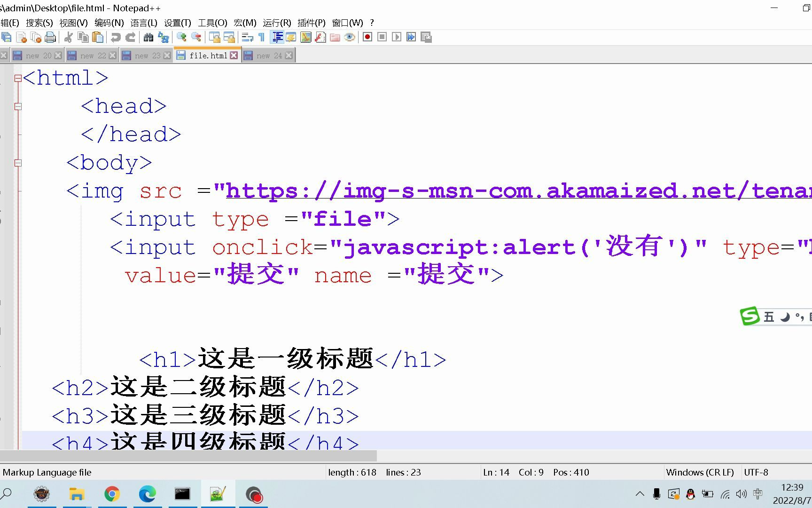The image size is (812, 508).
Task: Toggle synchronized horizontal scrolling
Action: [229, 37]
